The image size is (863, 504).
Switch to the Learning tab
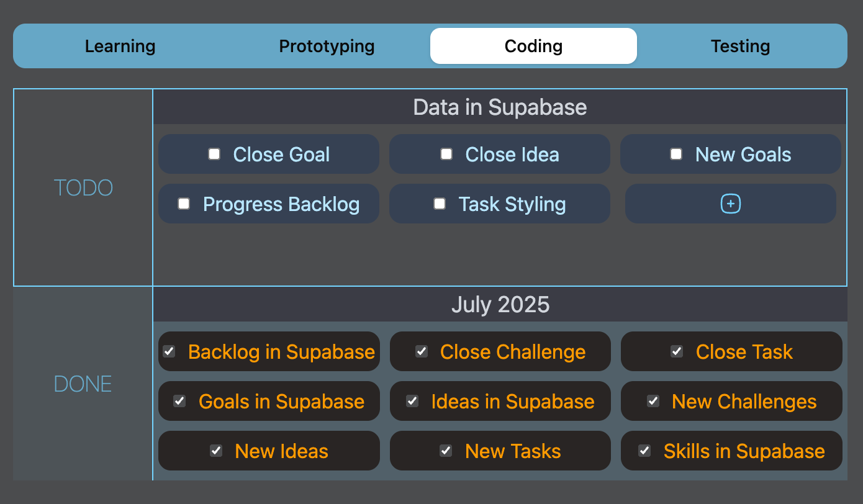coord(120,46)
